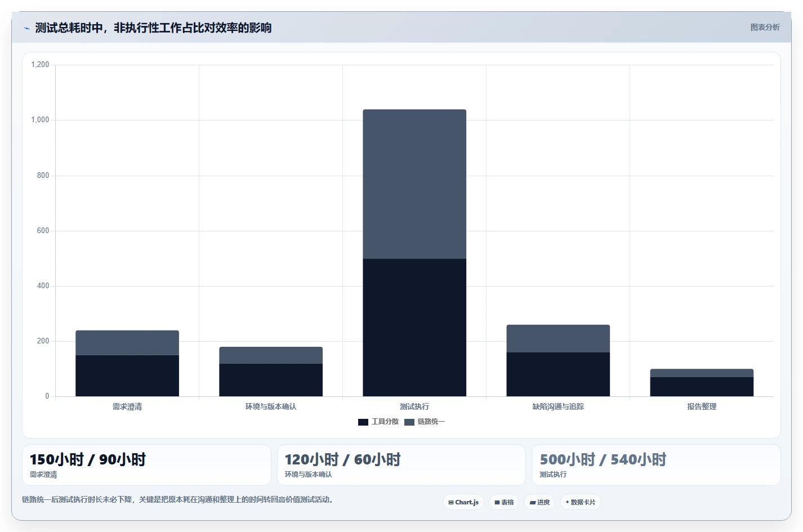Click the 200 y-axis tick label
This screenshot has height=532, width=803.
point(43,341)
